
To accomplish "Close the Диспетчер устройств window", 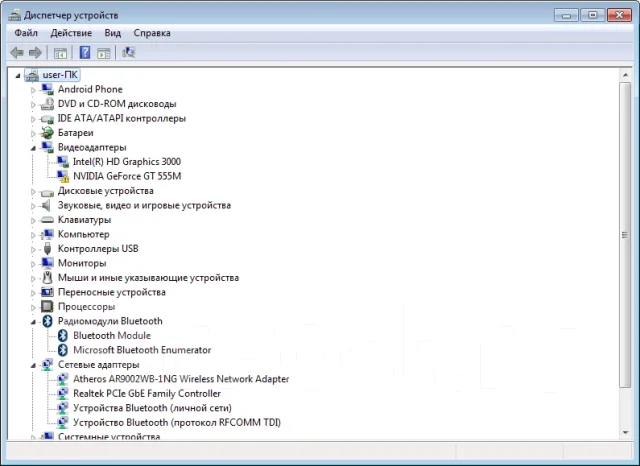I will tap(619, 16).
